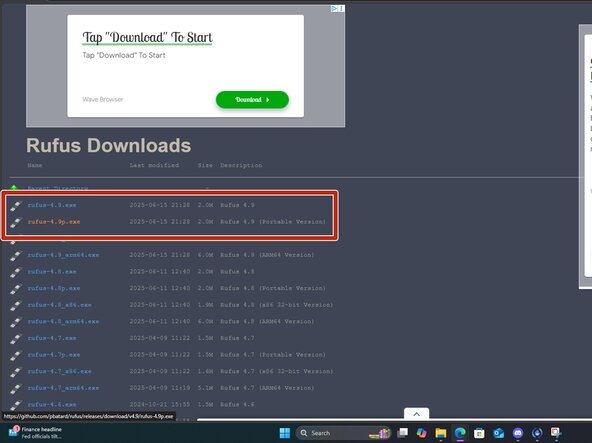
Task: Open Outlook from the taskbar
Action: point(498,433)
